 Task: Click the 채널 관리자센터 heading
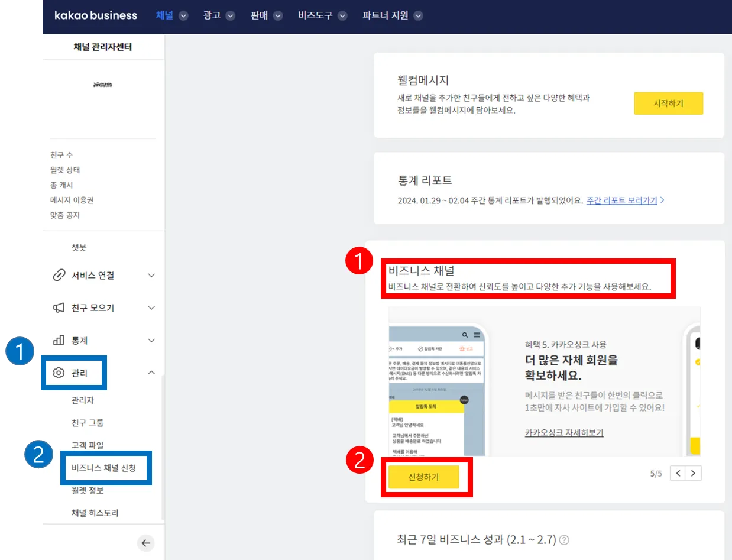(103, 47)
